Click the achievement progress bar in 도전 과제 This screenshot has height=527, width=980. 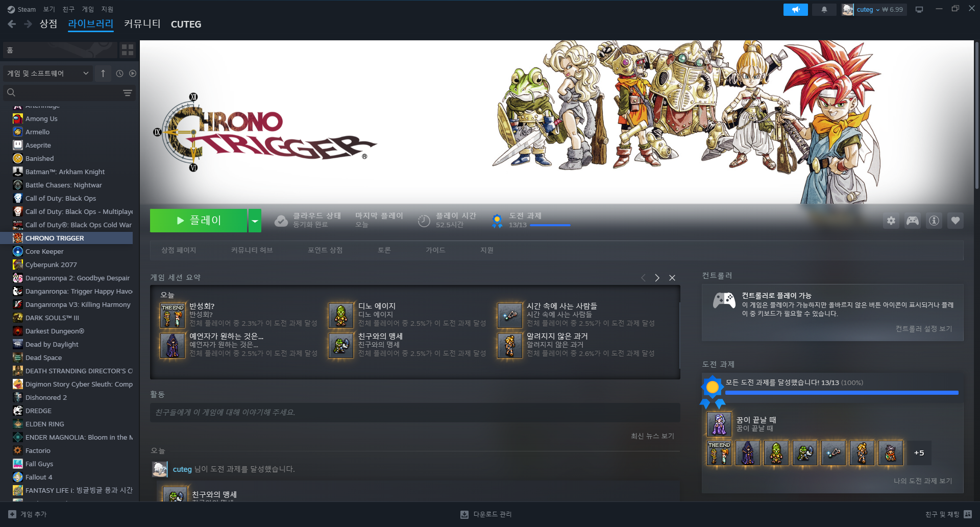pyautogui.click(x=842, y=393)
